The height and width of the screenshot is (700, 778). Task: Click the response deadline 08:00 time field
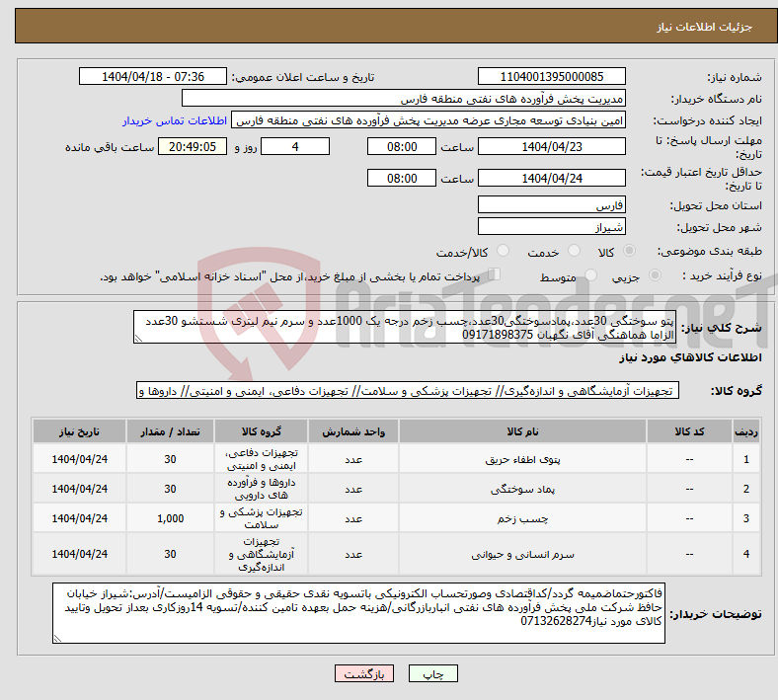click(402, 146)
